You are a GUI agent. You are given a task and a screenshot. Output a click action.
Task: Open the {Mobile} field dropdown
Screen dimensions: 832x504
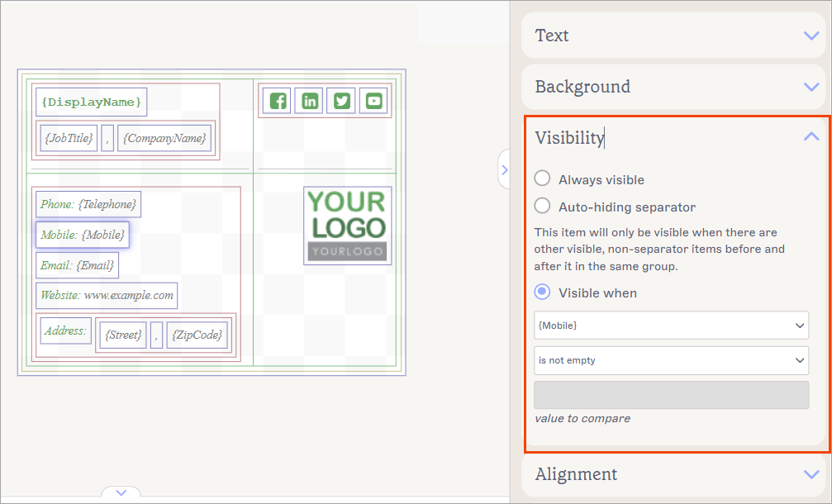[671, 326]
